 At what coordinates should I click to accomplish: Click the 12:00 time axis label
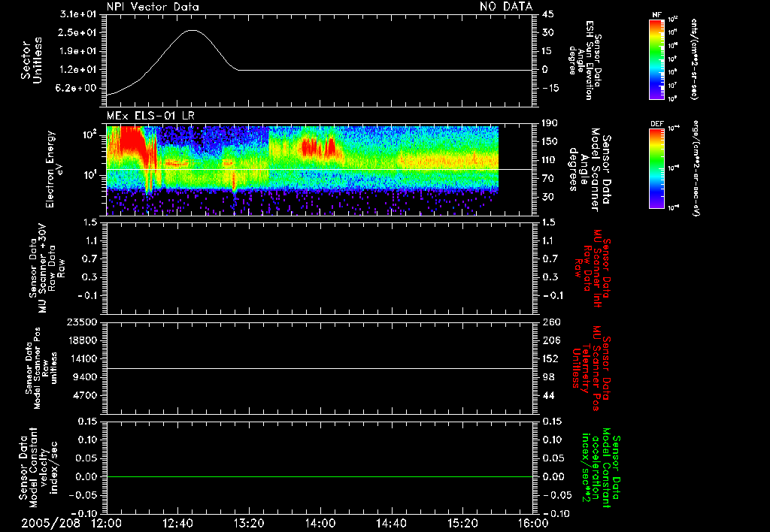[107, 523]
